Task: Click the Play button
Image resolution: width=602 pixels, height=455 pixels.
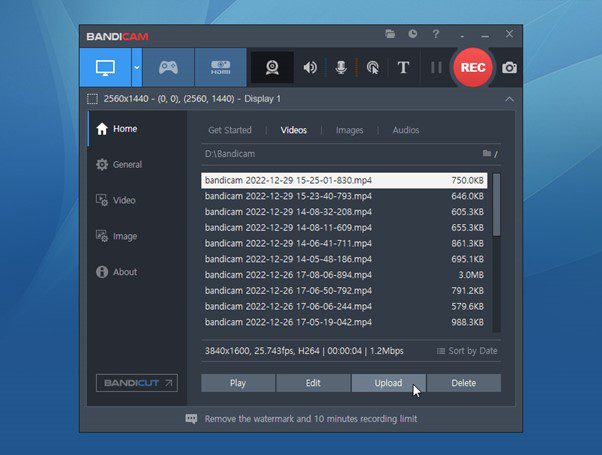Action: [238, 383]
